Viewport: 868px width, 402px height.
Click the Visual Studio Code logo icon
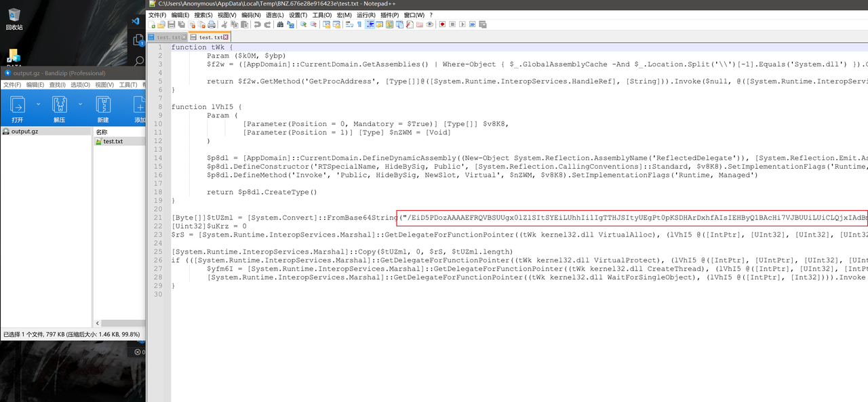coord(135,22)
